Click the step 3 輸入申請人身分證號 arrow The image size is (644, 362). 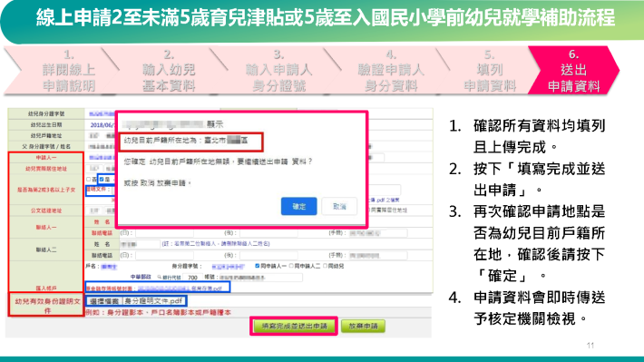click(x=278, y=70)
